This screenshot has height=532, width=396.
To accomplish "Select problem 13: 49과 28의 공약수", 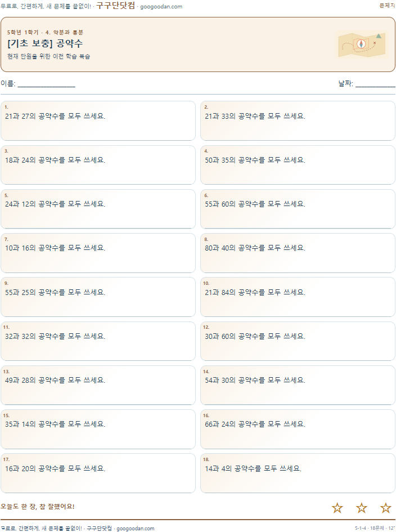I will tap(98, 385).
